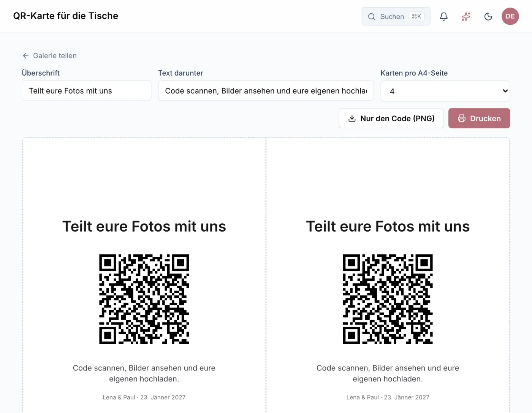Screen dimensions: 532x413
Task: Toggle dark mode with the moon icon
Action: [x=488, y=16]
